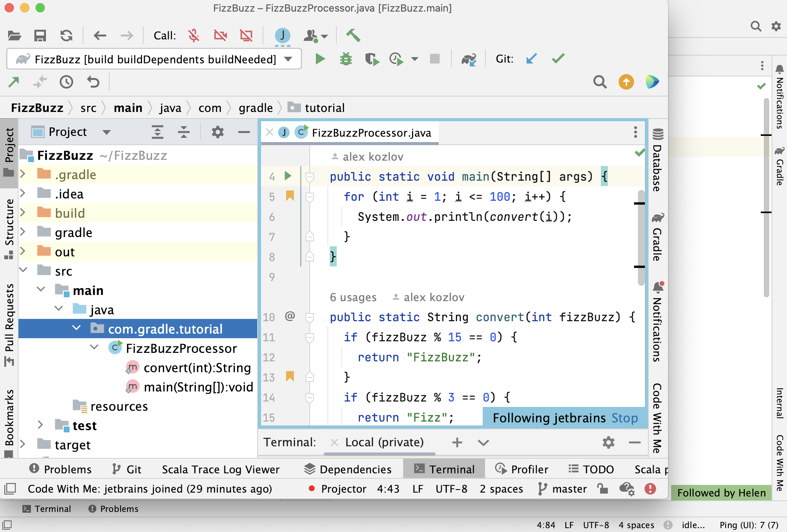Viewport: 787px width, 532px height.
Task: Push commits with green diagonal arrow icon
Action: click(14, 82)
